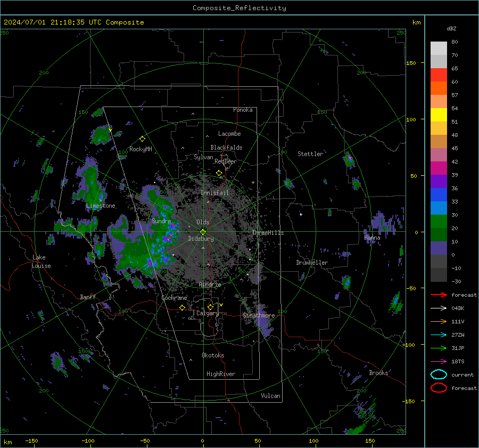Click the 'current' legend text
This screenshot has height=448, width=479.
(x=463, y=375)
